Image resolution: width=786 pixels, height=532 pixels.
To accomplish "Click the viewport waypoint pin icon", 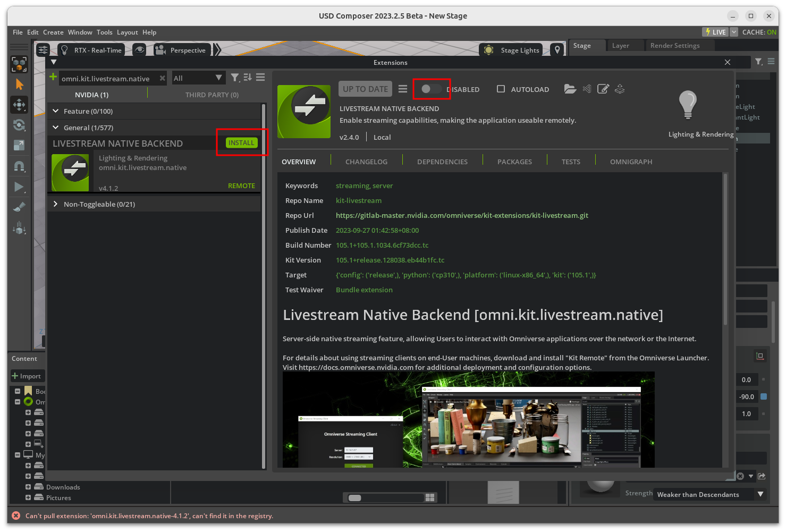I will pyautogui.click(x=557, y=50).
